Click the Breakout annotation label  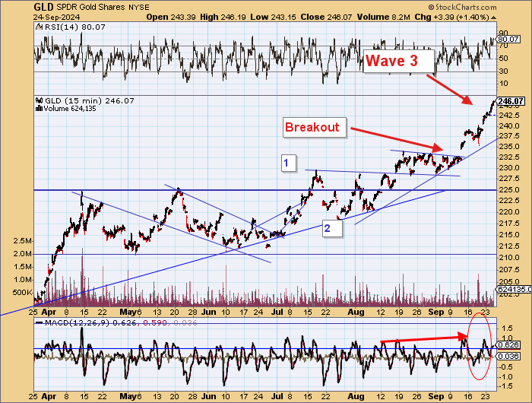(x=315, y=127)
